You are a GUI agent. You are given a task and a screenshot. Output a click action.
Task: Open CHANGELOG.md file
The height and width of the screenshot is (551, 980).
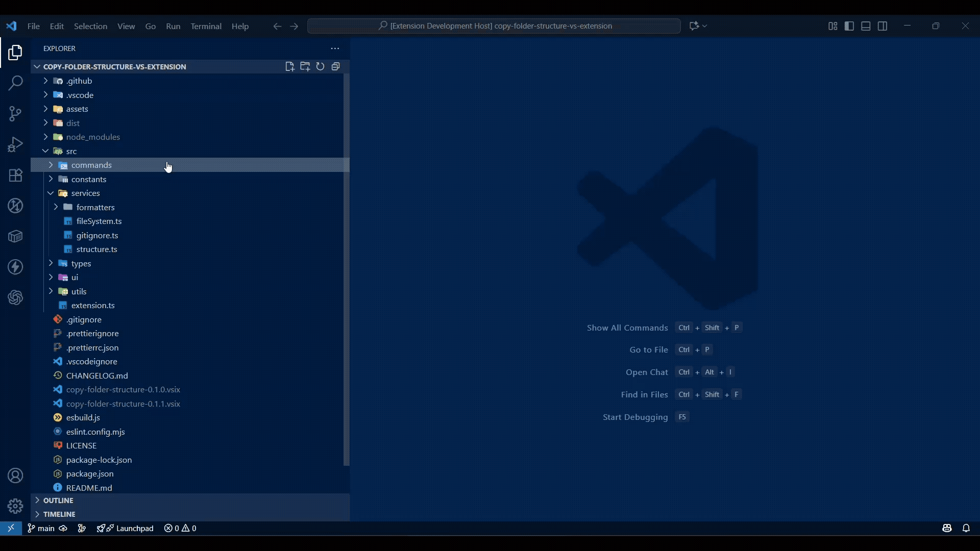pos(190,375)
